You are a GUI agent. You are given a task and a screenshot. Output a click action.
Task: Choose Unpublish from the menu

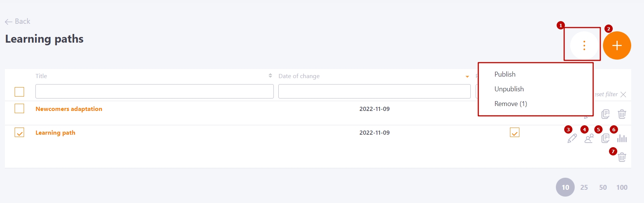[x=509, y=89]
